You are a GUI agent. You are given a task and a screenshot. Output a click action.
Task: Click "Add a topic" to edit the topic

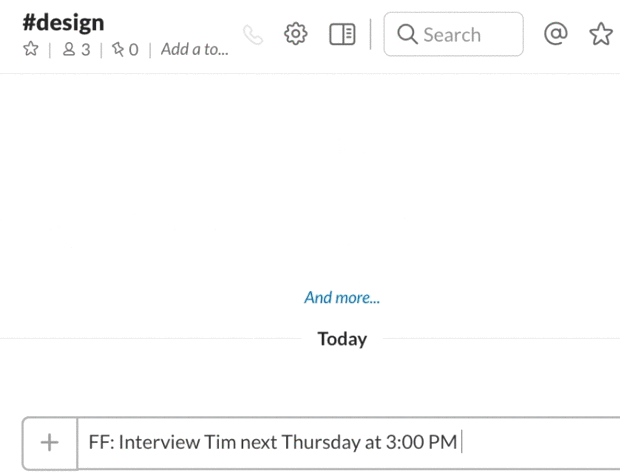194,49
